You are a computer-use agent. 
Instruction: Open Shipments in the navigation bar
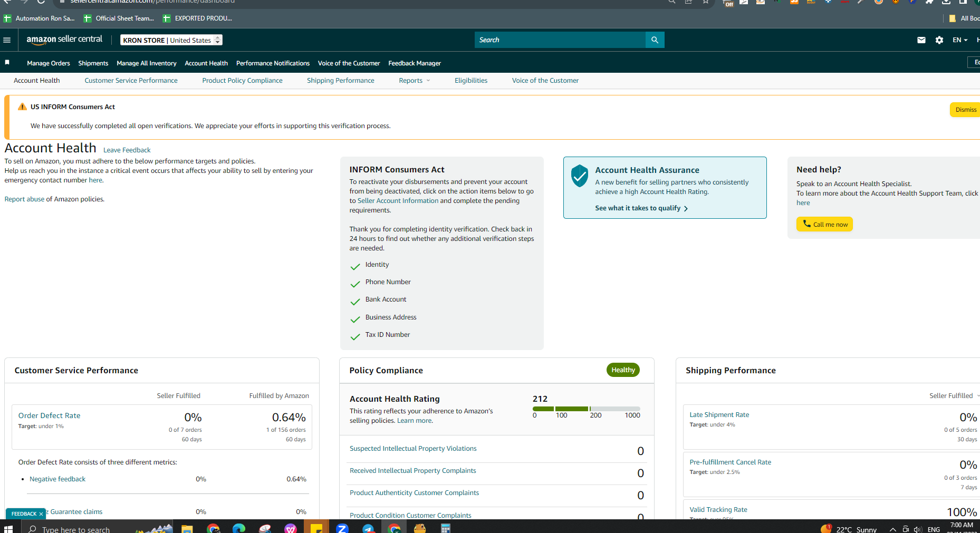point(93,63)
